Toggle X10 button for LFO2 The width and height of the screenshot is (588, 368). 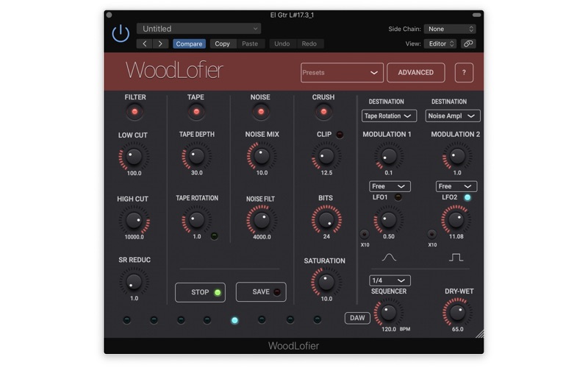(431, 234)
